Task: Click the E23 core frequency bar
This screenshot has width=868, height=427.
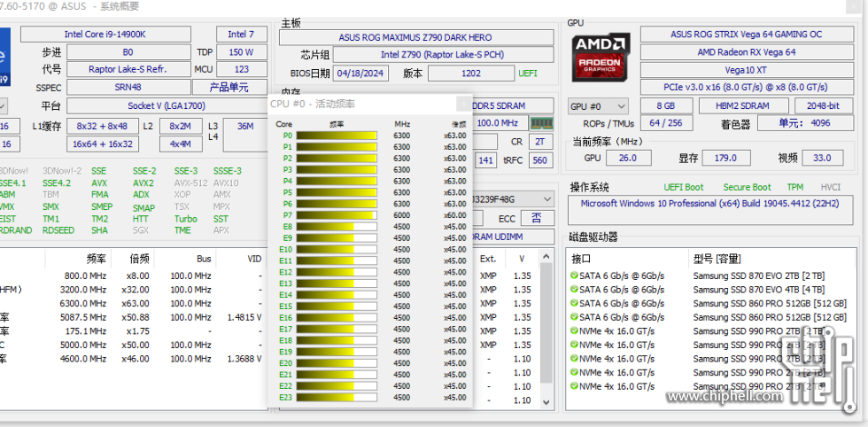Action: pyautogui.click(x=337, y=398)
